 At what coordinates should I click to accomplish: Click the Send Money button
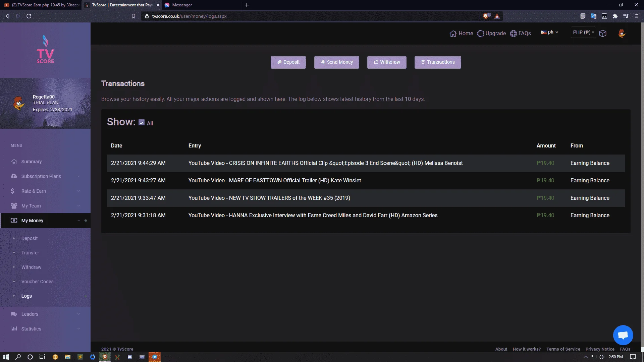tap(336, 62)
